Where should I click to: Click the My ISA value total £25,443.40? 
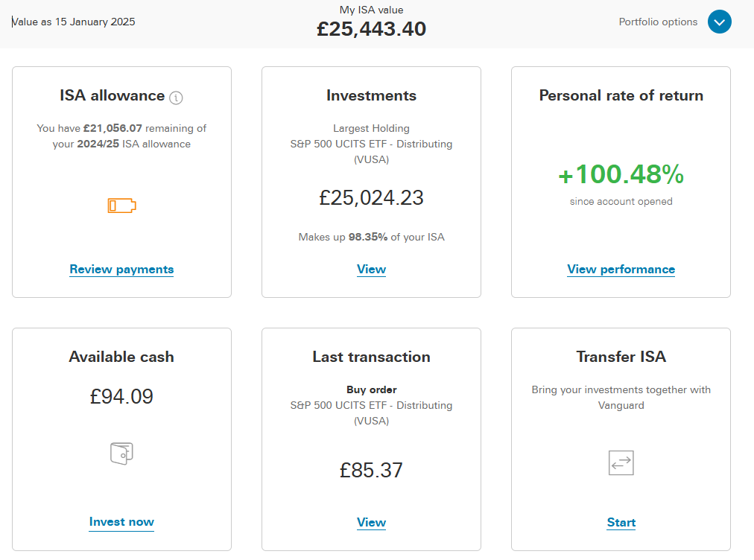coord(371,29)
